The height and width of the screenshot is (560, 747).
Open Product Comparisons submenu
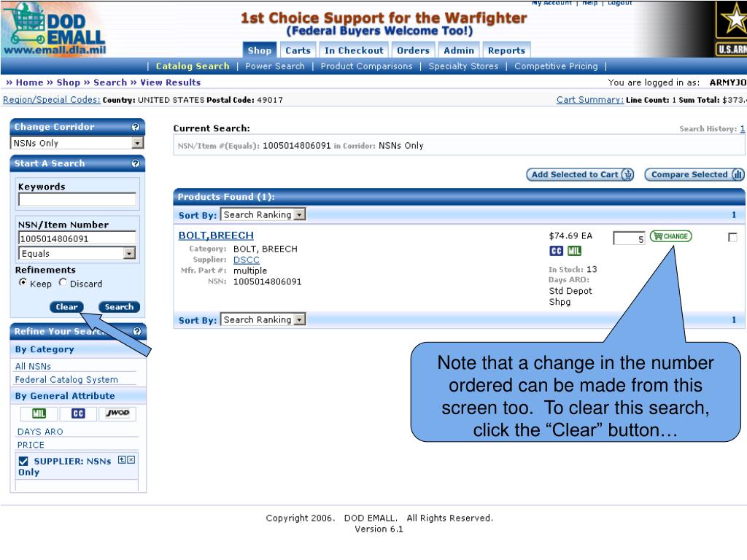tap(366, 66)
